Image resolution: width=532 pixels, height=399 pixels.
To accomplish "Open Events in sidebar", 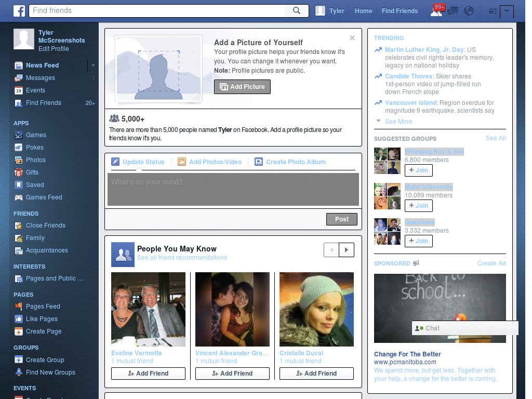I will tap(35, 90).
